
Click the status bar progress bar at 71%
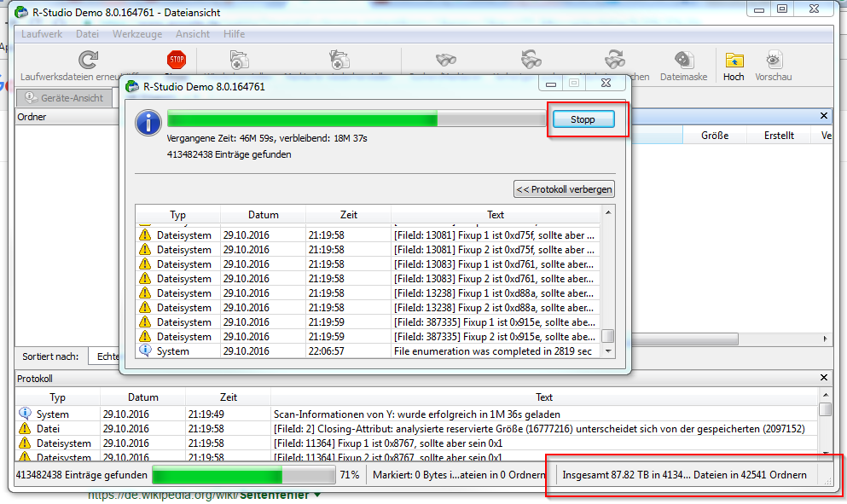click(244, 475)
